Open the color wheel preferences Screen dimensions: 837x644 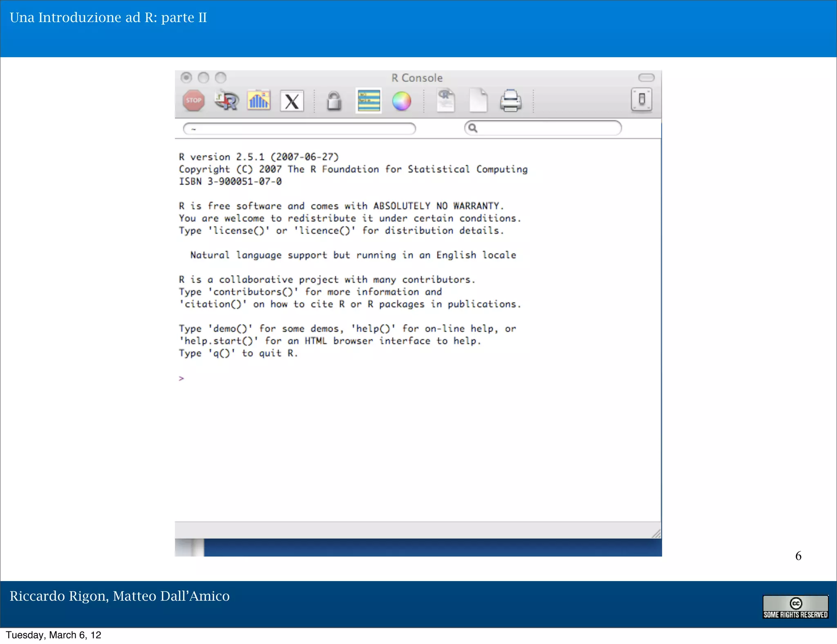[402, 101]
